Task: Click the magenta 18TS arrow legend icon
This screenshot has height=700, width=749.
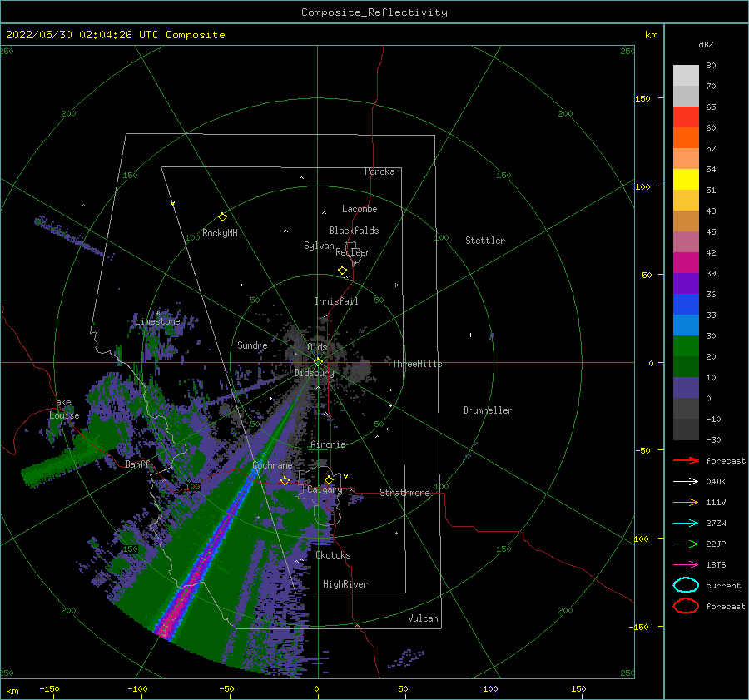Action: pyautogui.click(x=686, y=565)
